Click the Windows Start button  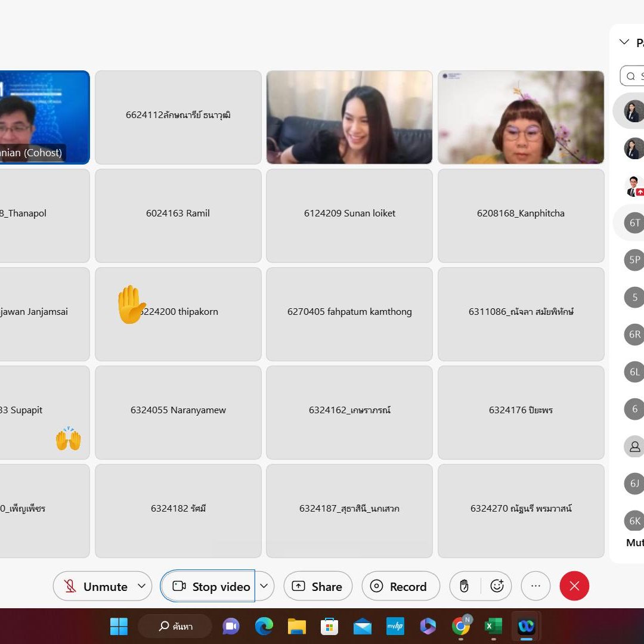119,626
